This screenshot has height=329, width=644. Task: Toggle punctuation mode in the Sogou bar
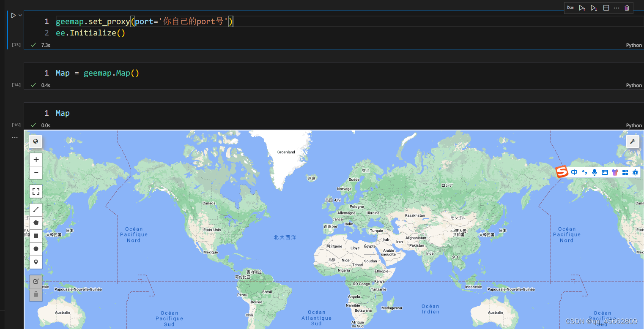tap(584, 172)
